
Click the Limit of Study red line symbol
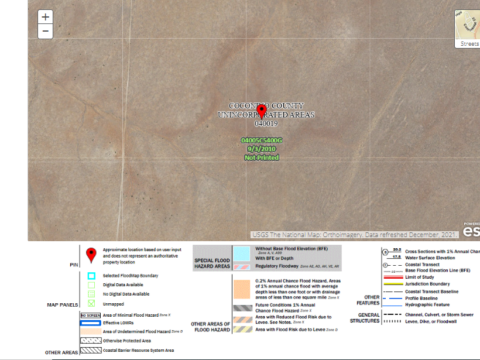[393, 277]
